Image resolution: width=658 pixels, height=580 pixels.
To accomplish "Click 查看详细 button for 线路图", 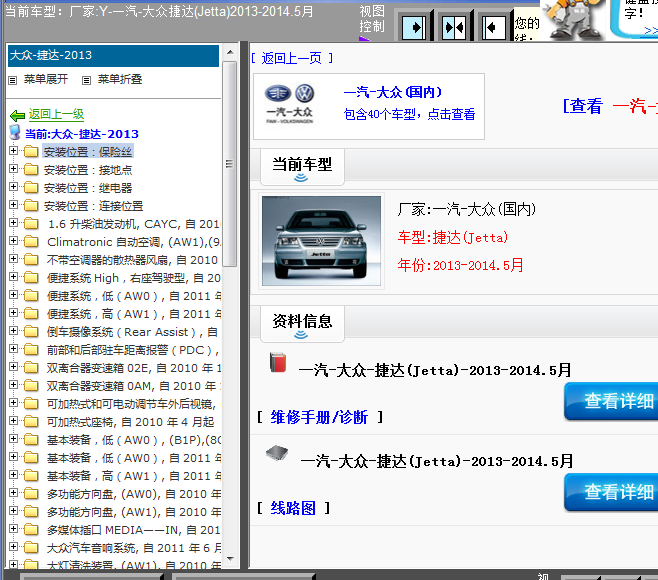I will click(611, 492).
